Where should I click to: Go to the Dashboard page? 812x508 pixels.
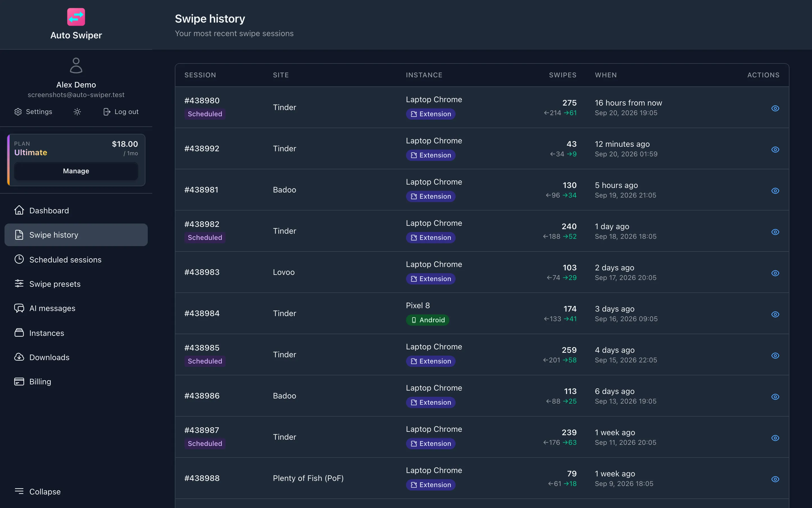[76, 211]
